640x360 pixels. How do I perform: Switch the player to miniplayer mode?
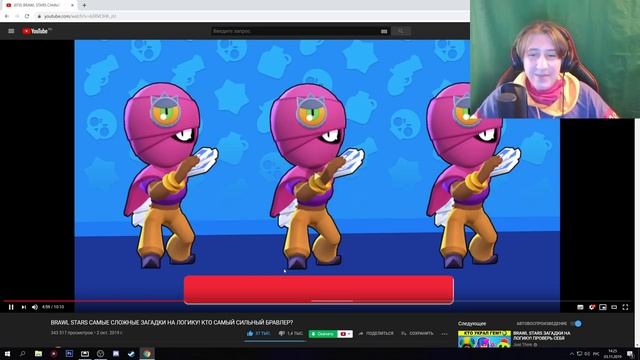[603, 307]
